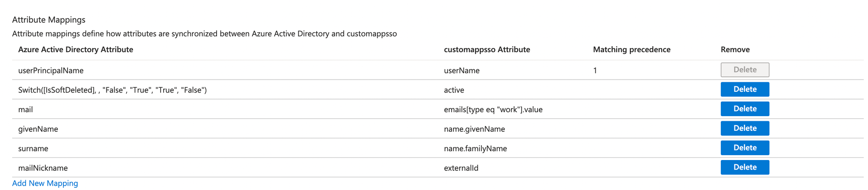Select the surname source attribute
Screen dimensions: 868x190
pyautogui.click(x=33, y=149)
